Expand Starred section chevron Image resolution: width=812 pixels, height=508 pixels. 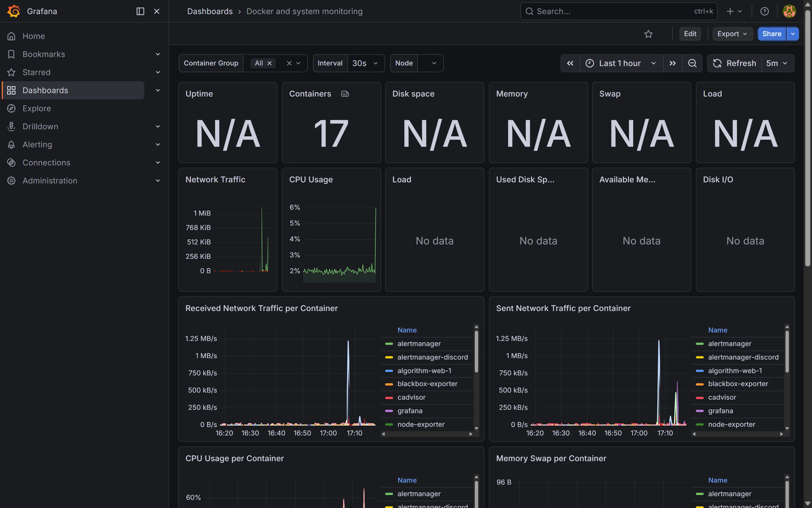tap(158, 72)
